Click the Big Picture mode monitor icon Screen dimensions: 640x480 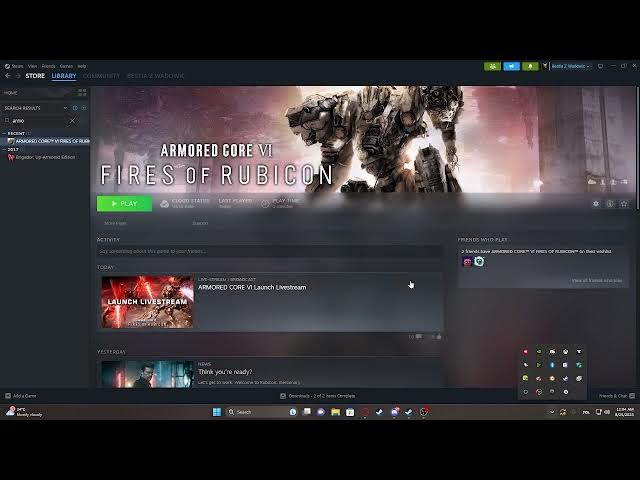coord(600,66)
